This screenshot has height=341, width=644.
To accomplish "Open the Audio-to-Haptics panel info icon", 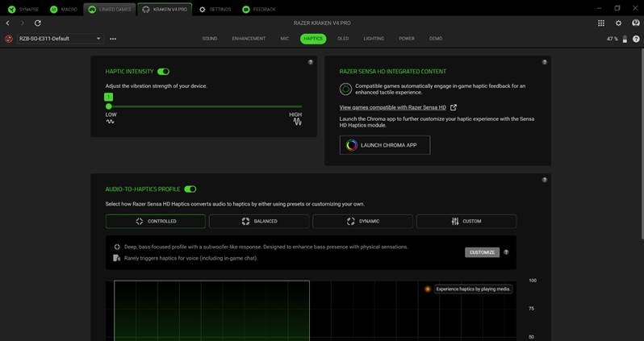I will click(545, 180).
